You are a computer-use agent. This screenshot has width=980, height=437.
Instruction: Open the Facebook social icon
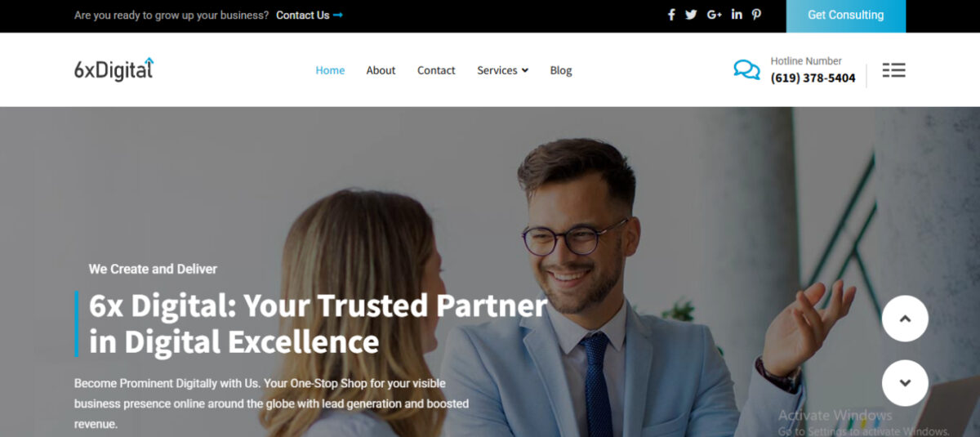pos(671,15)
